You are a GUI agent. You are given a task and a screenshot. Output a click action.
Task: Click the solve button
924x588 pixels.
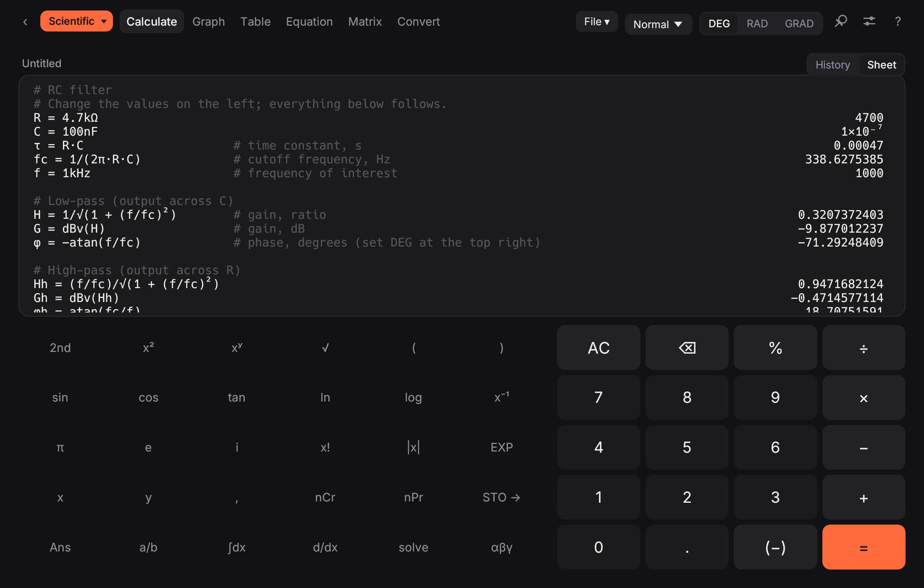413,547
